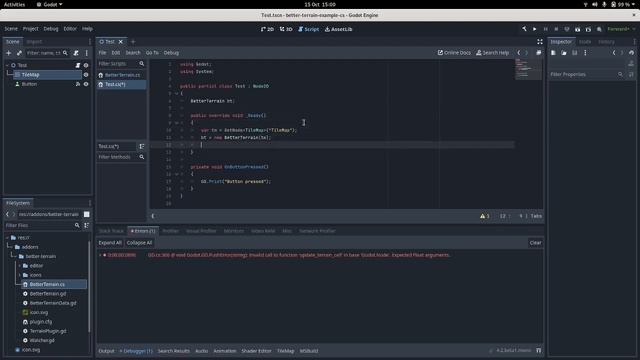640x360 pixels.
Task: Toggle method list alphabetical sorting icon
Action: point(142,146)
